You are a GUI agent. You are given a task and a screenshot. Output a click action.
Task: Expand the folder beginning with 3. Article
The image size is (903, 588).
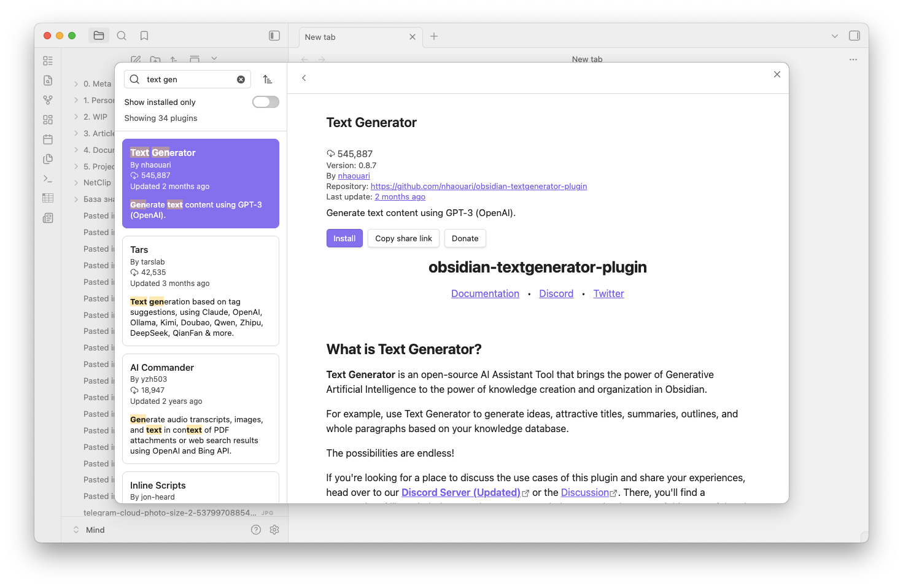click(76, 133)
